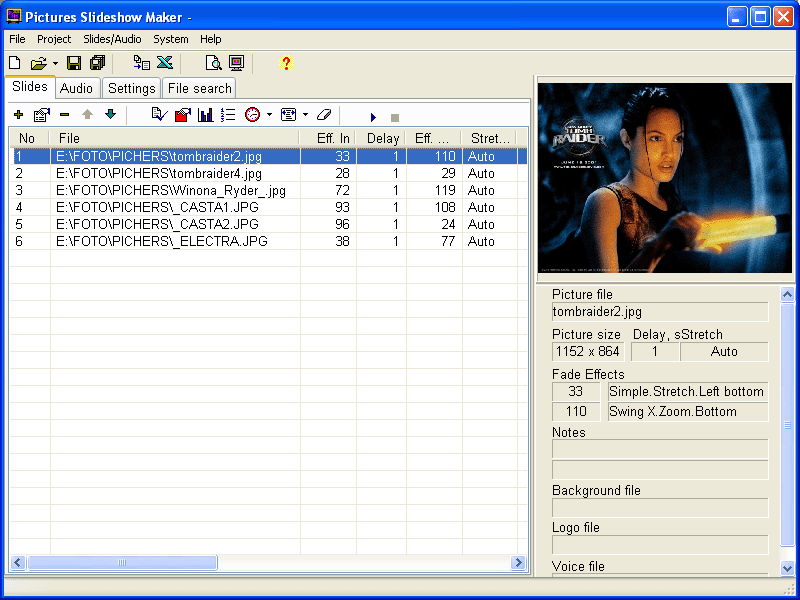The height and width of the screenshot is (600, 800).
Task: Select the Slides tab
Action: pyautogui.click(x=30, y=86)
